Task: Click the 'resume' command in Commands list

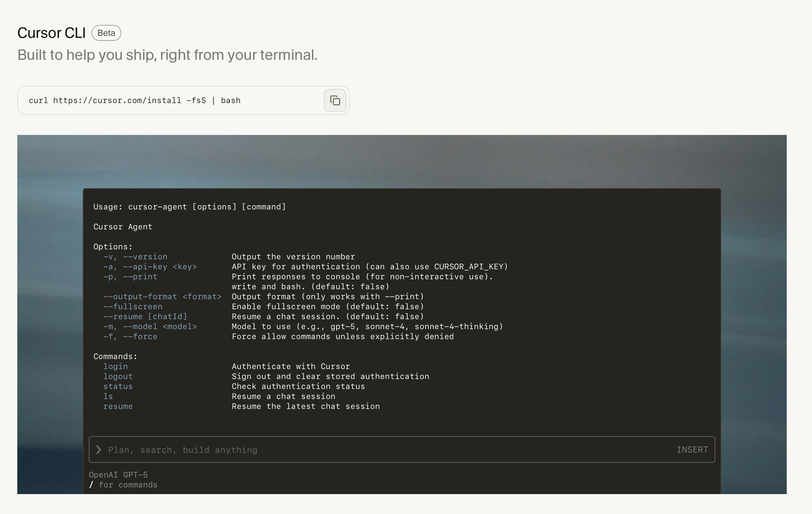Action: click(118, 406)
